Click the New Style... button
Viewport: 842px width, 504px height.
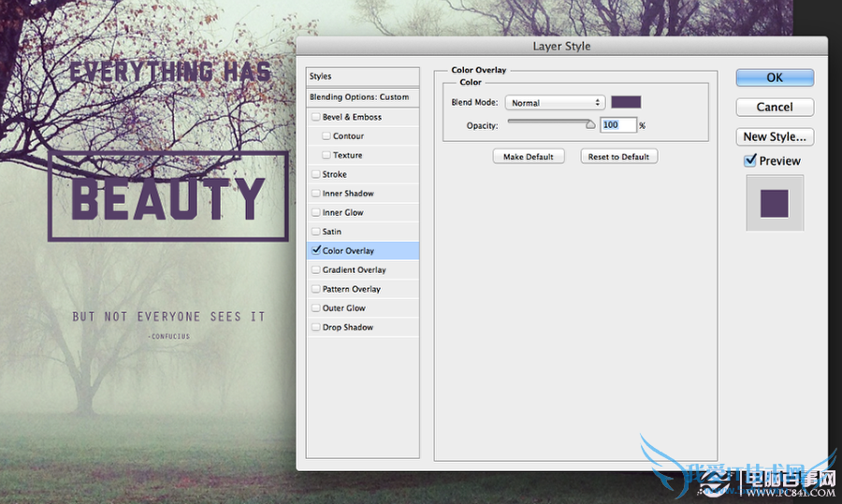(775, 137)
